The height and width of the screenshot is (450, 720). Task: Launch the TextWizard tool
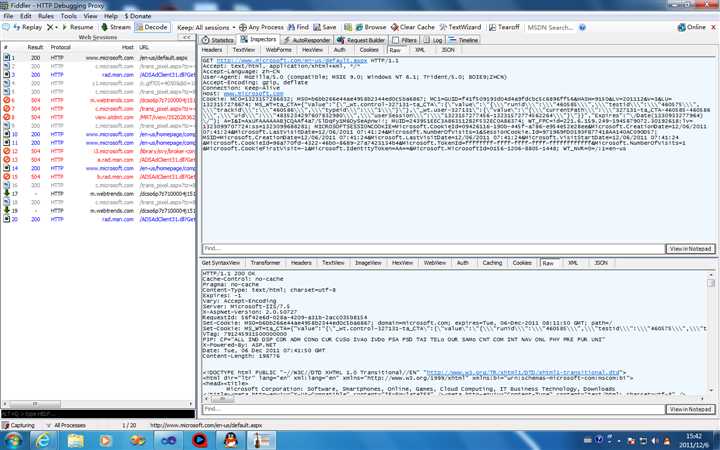pyautogui.click(x=461, y=28)
